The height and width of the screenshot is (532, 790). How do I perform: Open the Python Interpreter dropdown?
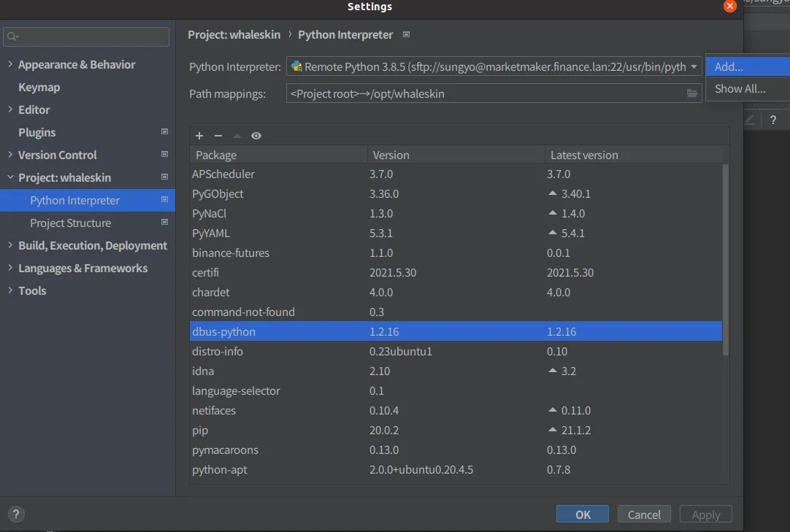click(x=693, y=67)
